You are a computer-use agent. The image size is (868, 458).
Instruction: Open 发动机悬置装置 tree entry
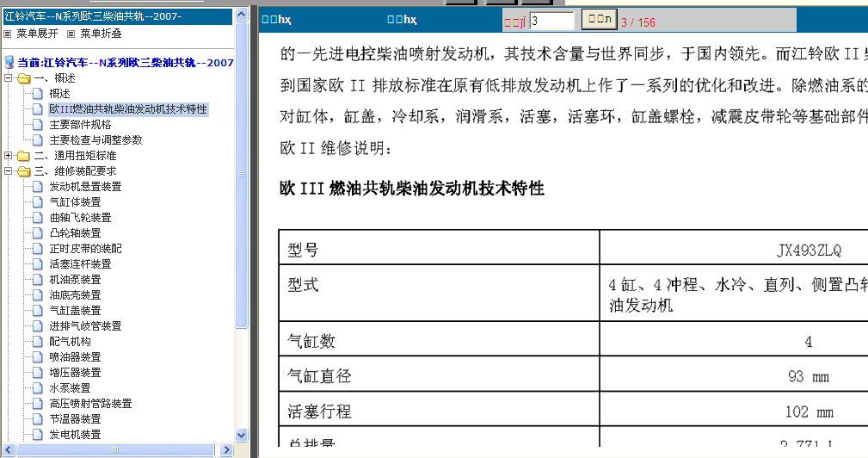(x=85, y=187)
